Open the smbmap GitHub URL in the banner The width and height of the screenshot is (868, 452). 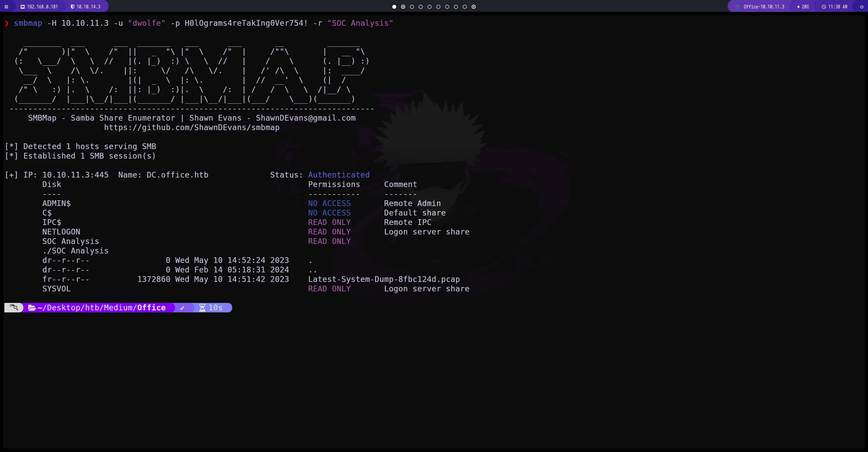[x=192, y=128]
